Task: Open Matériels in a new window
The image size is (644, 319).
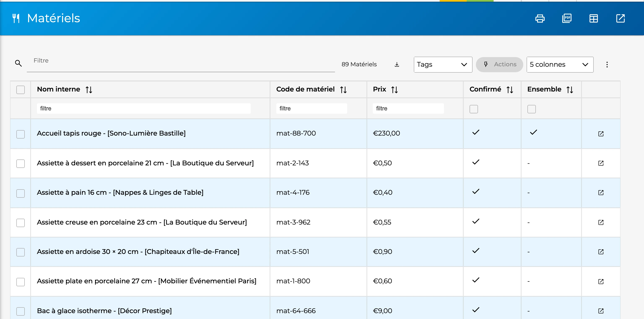Action: (620, 18)
